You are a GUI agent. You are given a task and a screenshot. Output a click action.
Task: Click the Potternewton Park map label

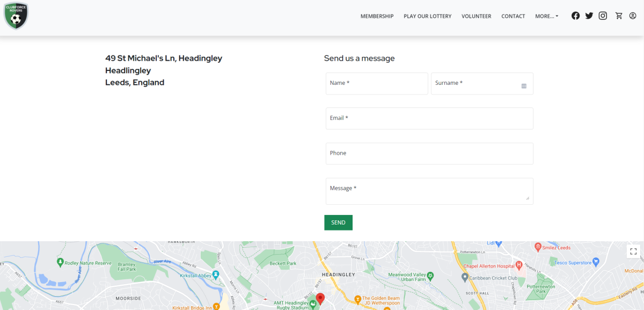(541, 289)
